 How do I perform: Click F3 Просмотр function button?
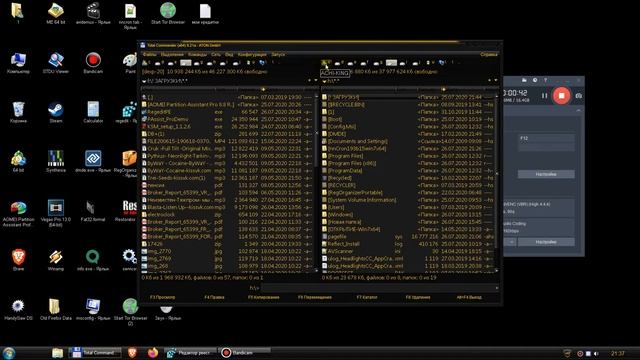(162, 297)
